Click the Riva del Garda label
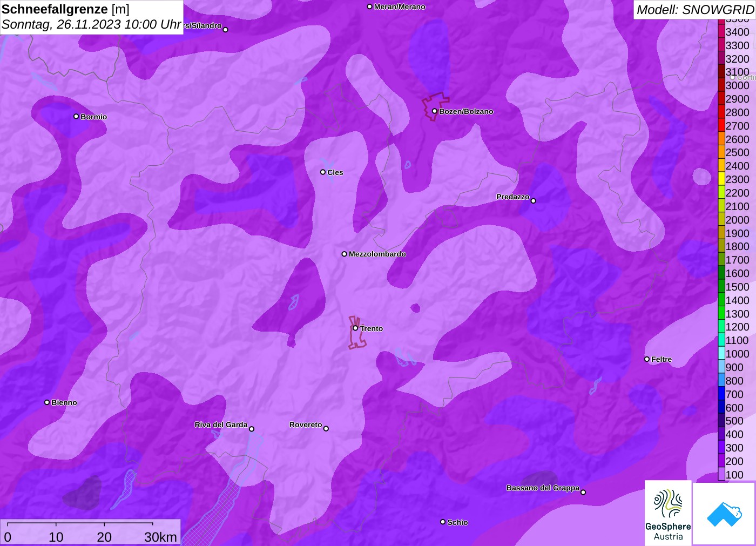The image size is (756, 546). [x=221, y=424]
